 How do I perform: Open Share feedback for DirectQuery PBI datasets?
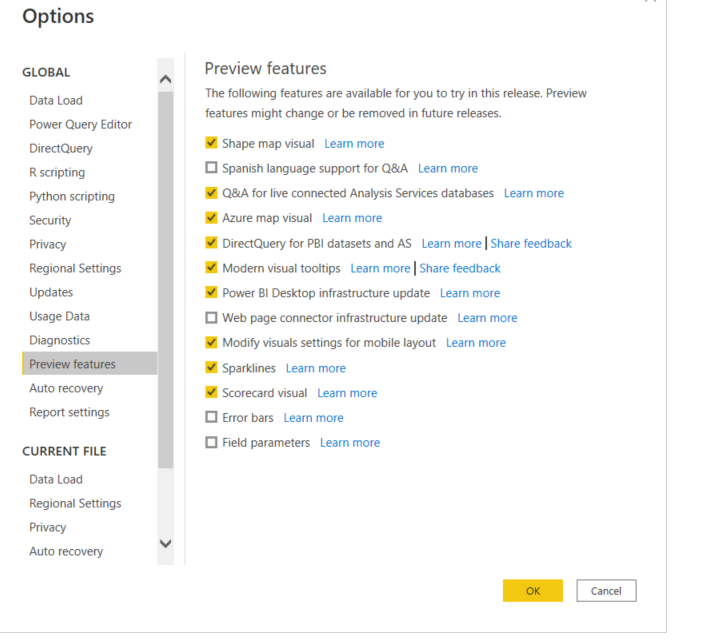point(531,243)
